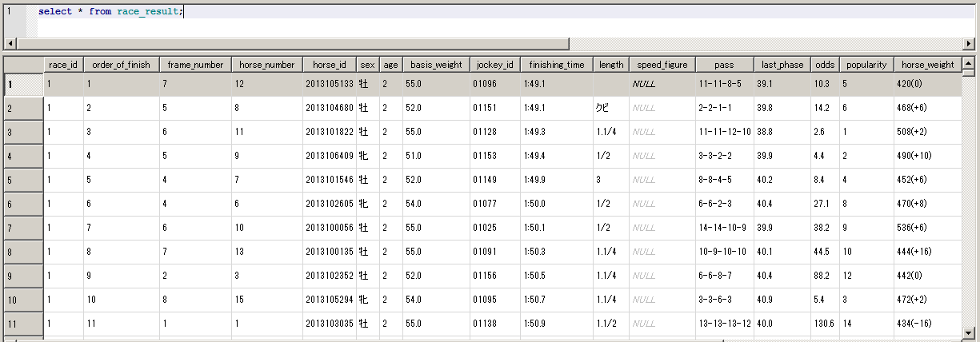Click the query editor scroll right arrow
The height and width of the screenshot is (342, 980).
(970, 43)
